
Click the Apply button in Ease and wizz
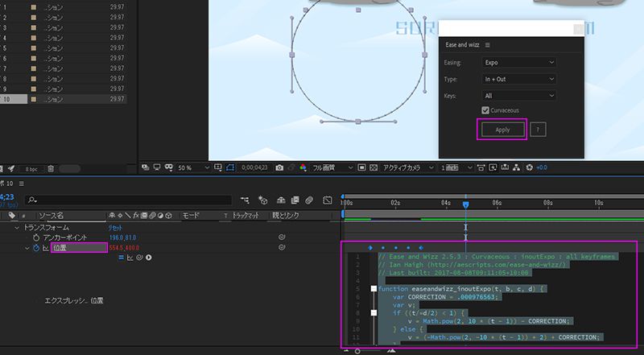pos(502,130)
